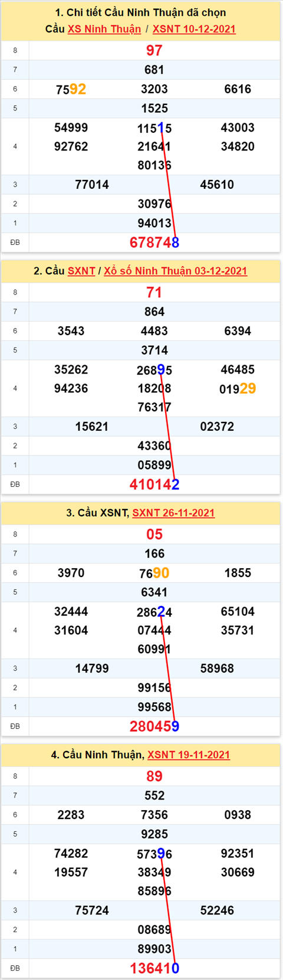This screenshot has height=980, width=283.
Task: Open the SXNT link in section 2
Action: point(81,271)
